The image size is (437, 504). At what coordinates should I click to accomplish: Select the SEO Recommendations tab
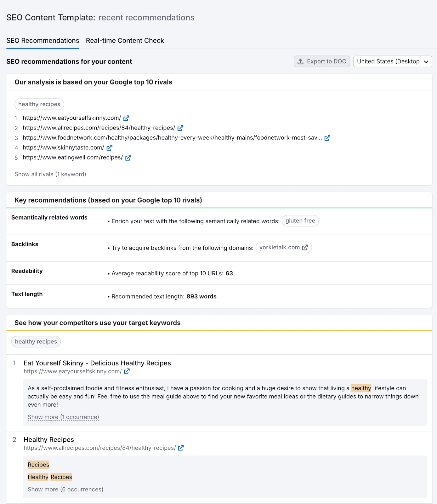pos(43,41)
